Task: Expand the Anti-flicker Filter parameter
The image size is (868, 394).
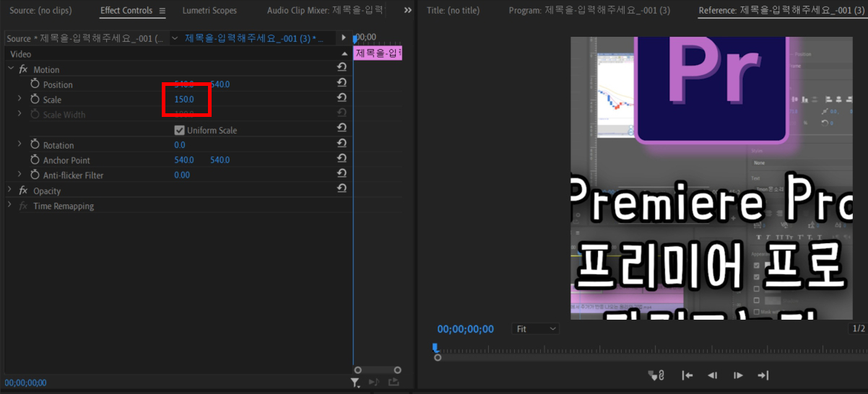Action: (x=20, y=175)
